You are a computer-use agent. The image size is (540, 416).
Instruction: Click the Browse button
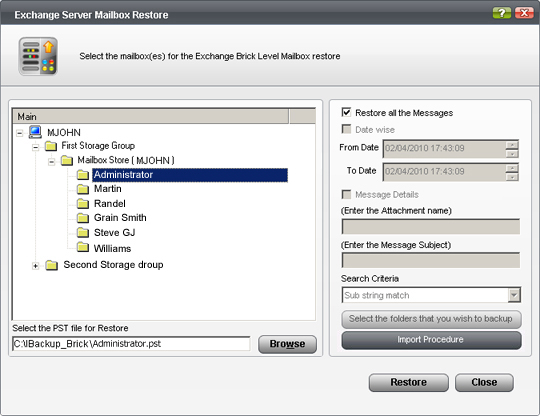pyautogui.click(x=287, y=344)
